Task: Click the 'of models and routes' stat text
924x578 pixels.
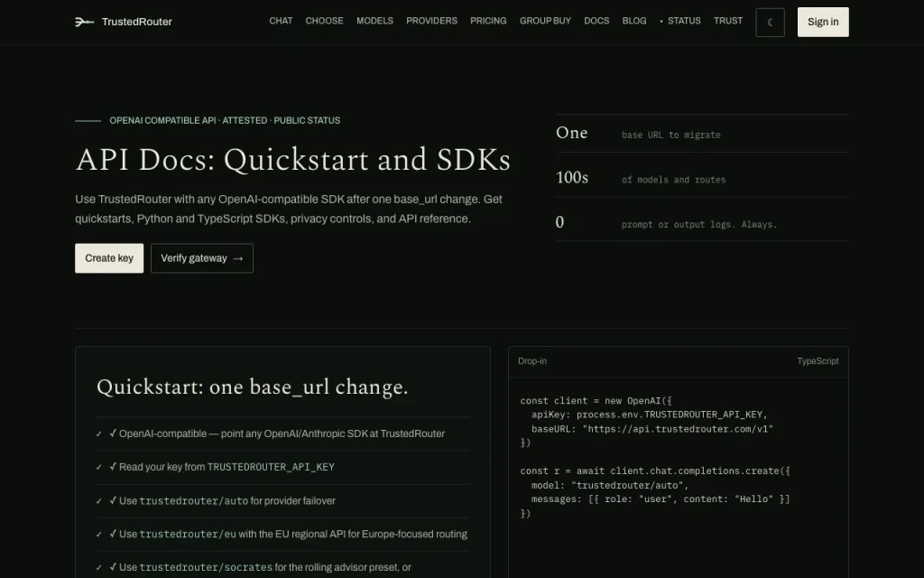Action: click(x=673, y=180)
